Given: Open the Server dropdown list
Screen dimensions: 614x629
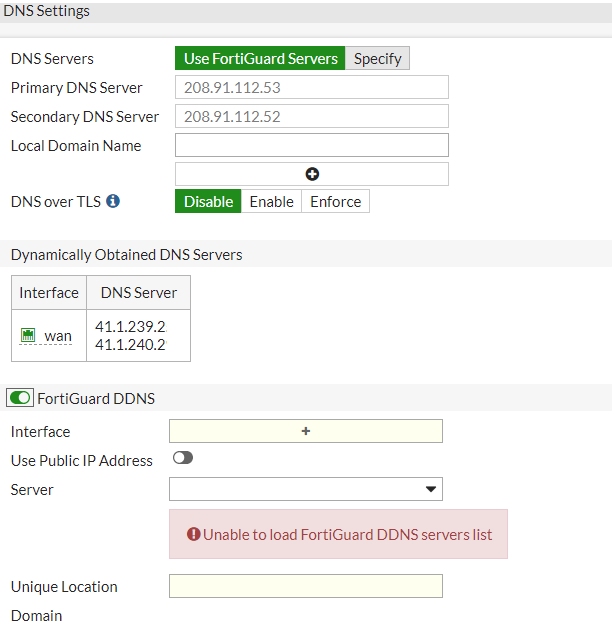Looking at the screenshot, I should 306,489.
